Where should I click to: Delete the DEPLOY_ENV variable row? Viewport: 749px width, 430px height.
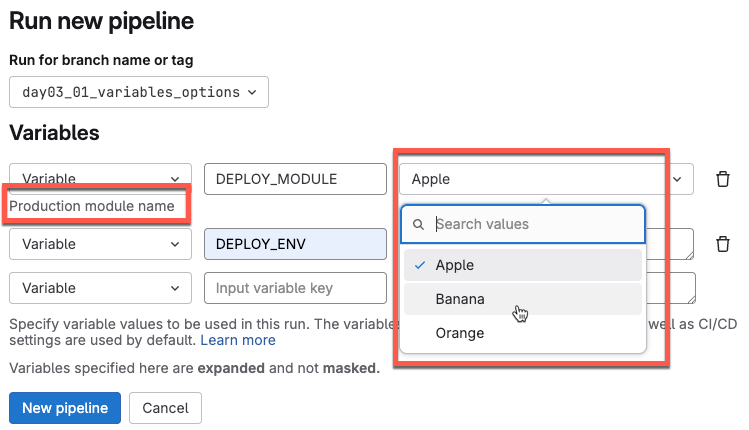click(x=722, y=243)
